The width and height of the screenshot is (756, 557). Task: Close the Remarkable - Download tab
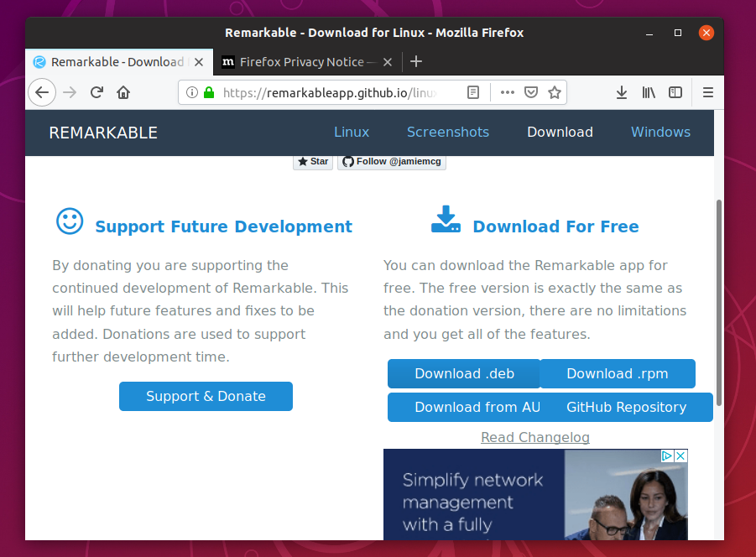tap(199, 62)
